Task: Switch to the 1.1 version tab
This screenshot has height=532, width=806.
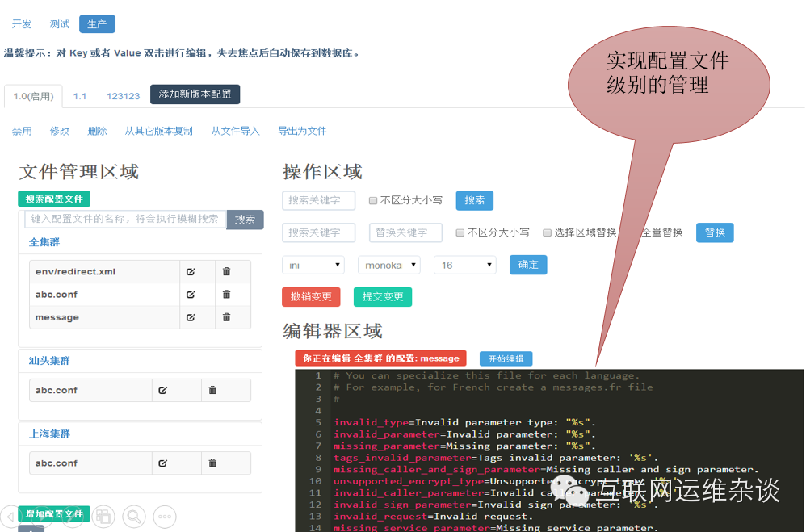Action: click(x=80, y=95)
